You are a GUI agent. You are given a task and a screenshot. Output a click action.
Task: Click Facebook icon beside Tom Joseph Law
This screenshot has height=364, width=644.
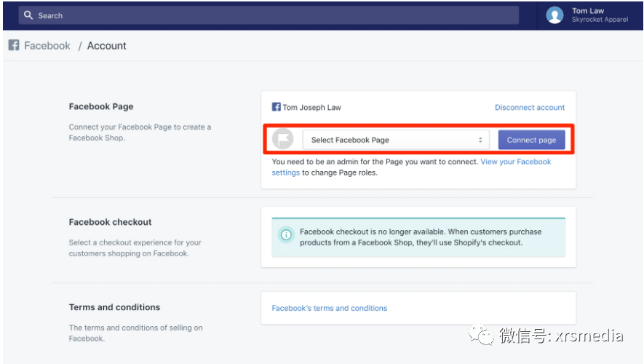pos(277,107)
